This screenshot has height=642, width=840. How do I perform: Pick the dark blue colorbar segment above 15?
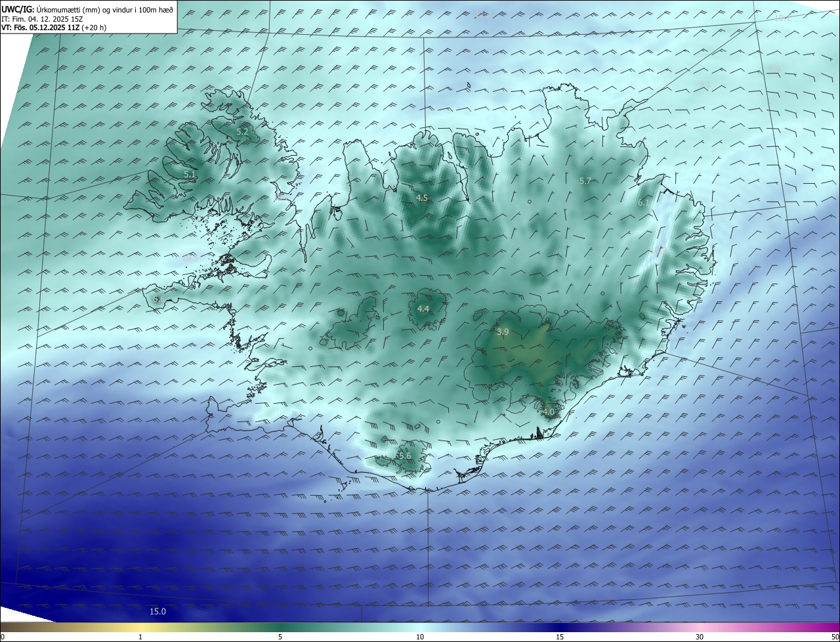coord(560,627)
